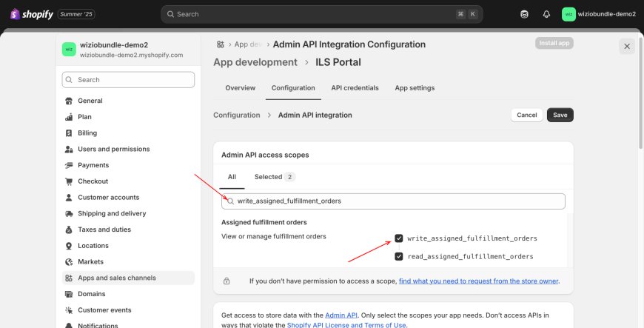Screen dimensions: 644x328
Task: Select the Configuration tab
Action: click(293, 88)
